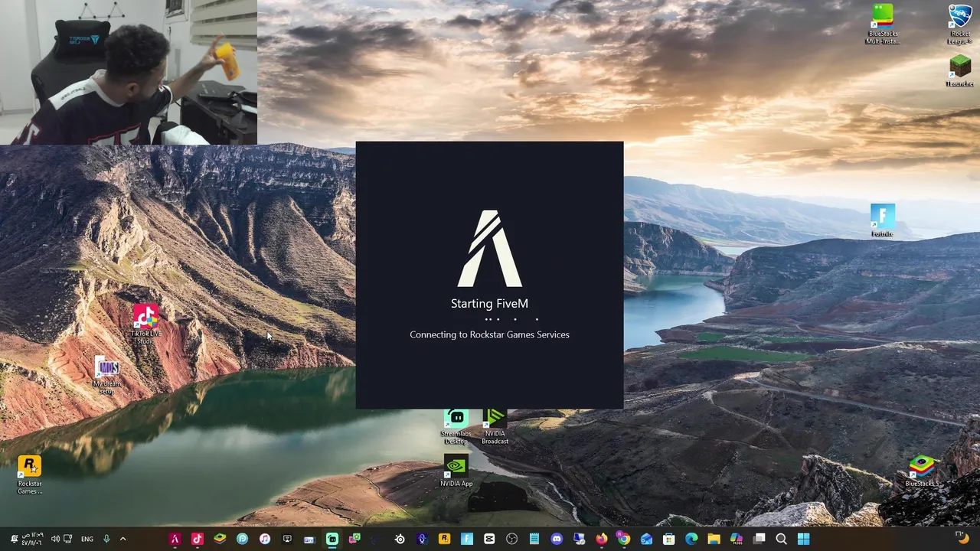The image size is (980, 551).
Task: Expand the hidden tray icons chevron
Action: pyautogui.click(x=122, y=539)
